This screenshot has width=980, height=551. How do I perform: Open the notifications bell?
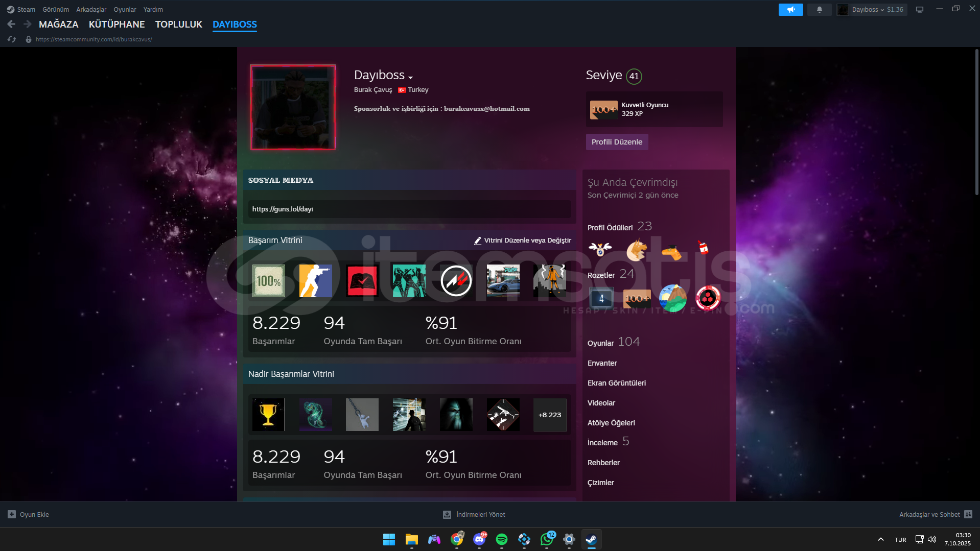(819, 10)
